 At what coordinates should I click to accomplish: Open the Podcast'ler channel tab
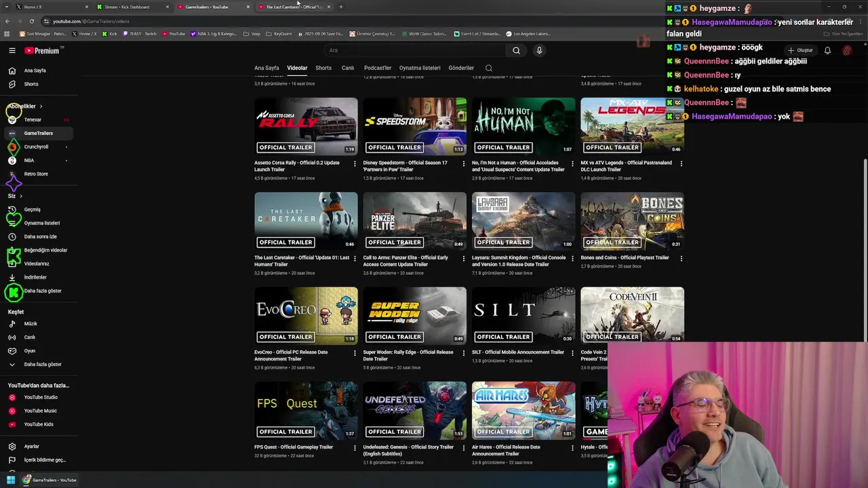pyautogui.click(x=378, y=68)
